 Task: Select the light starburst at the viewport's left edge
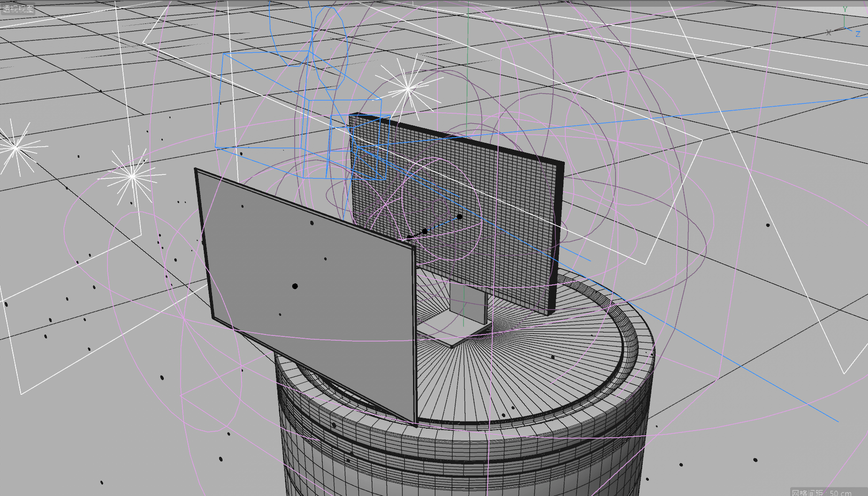tap(17, 147)
